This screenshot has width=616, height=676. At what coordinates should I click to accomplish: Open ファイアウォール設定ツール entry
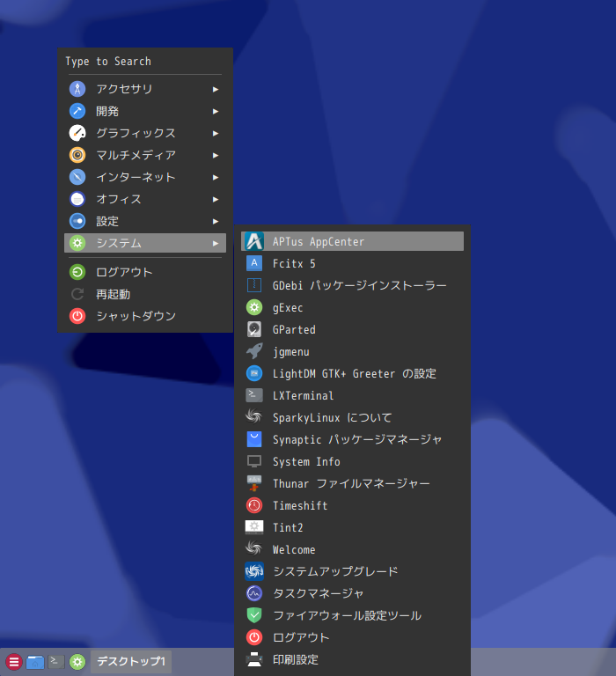pyautogui.click(x=352, y=615)
